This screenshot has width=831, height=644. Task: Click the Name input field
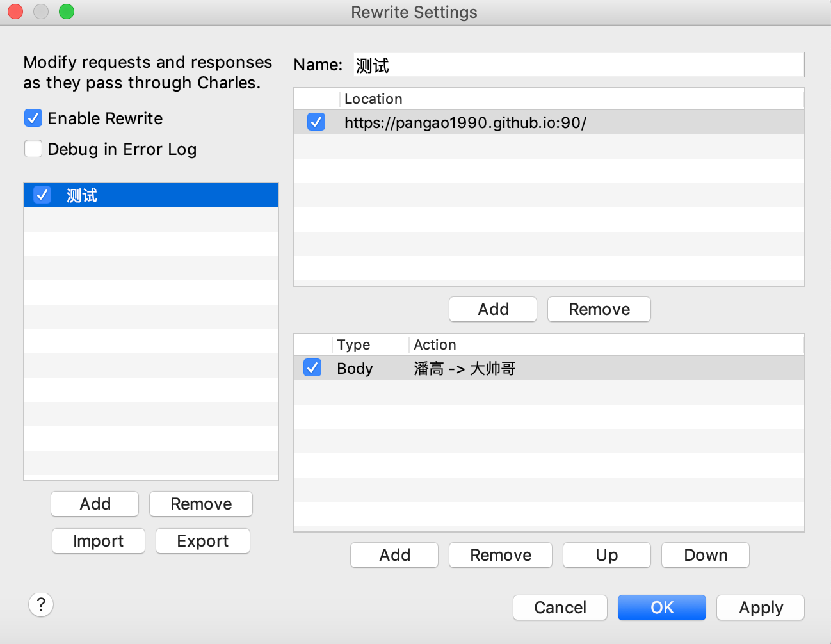(579, 65)
